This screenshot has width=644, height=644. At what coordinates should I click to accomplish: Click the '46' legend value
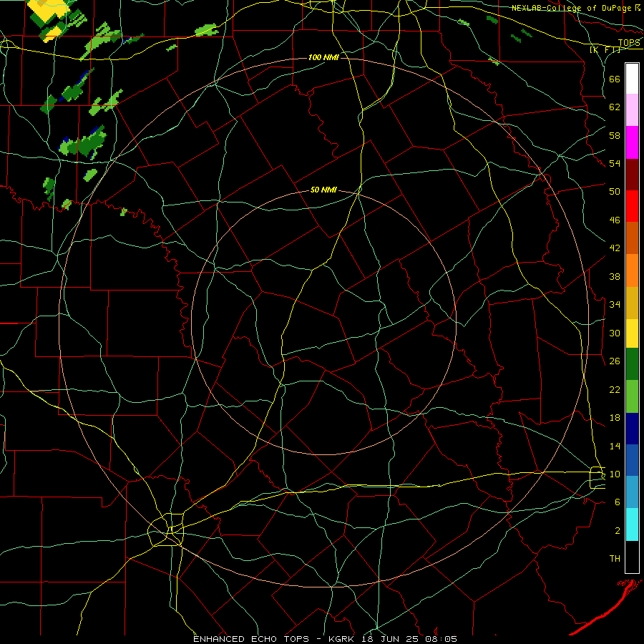[615, 220]
